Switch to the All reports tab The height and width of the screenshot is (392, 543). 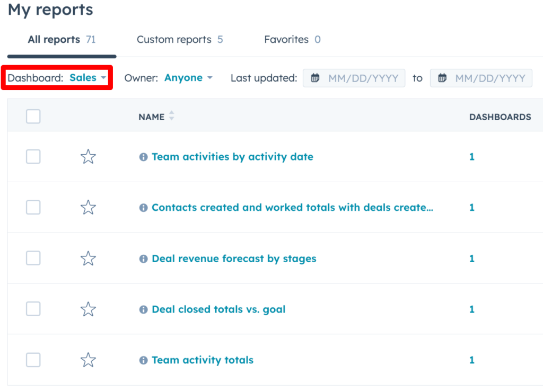coord(62,39)
